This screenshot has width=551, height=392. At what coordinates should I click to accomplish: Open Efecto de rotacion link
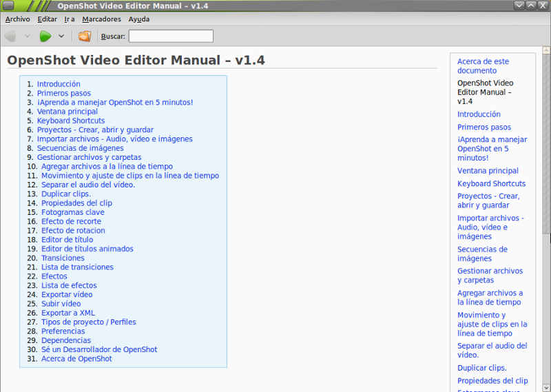click(x=73, y=230)
